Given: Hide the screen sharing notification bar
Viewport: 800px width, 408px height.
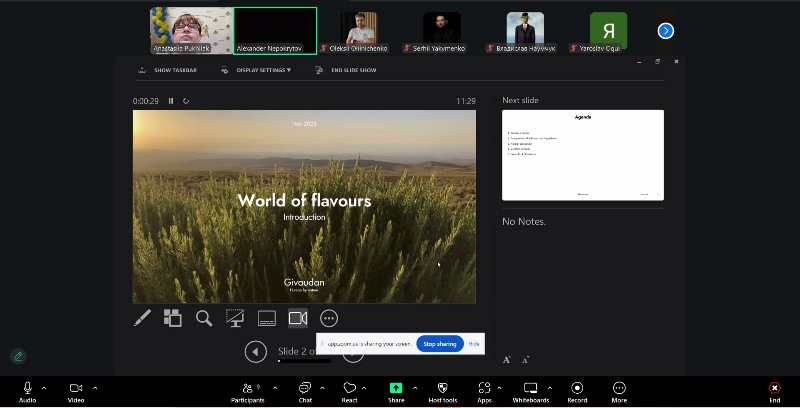Looking at the screenshot, I should point(474,344).
